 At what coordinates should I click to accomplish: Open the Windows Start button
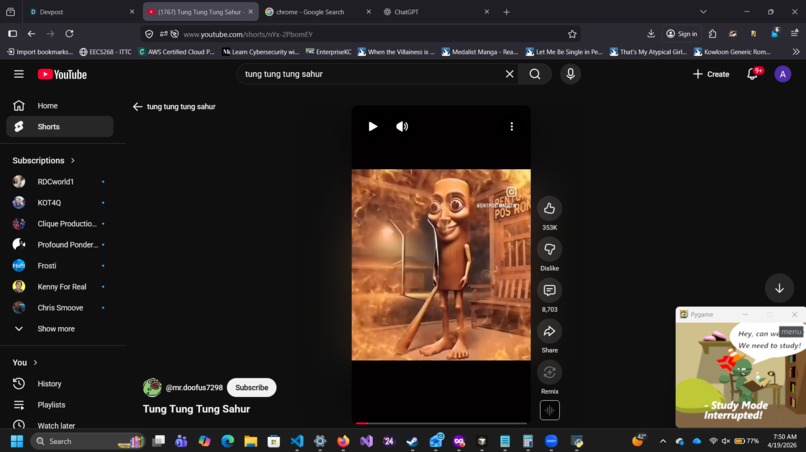coord(17,441)
